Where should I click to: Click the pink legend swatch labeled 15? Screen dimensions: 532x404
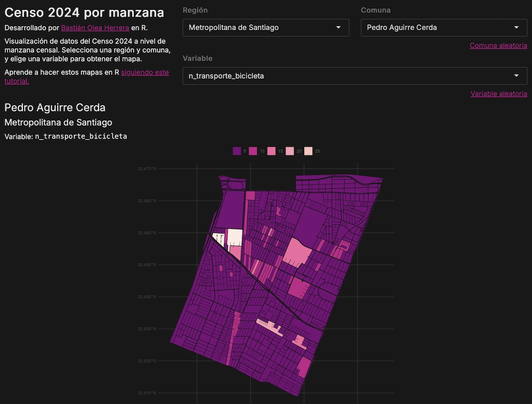[x=271, y=151]
